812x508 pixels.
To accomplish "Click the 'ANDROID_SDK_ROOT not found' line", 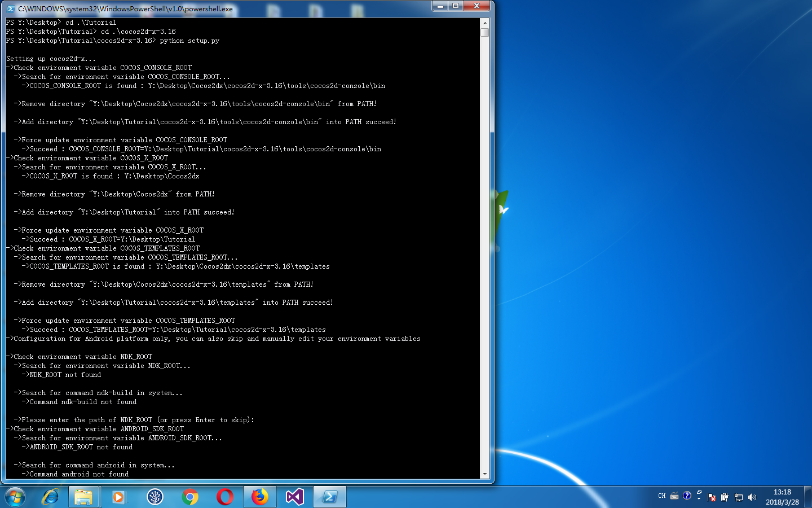I will pyautogui.click(x=77, y=447).
